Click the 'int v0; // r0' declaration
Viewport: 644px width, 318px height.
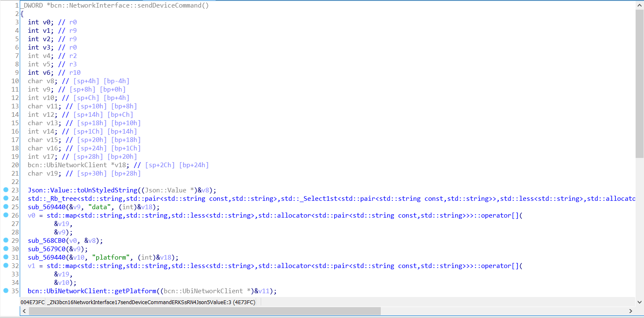pyautogui.click(x=52, y=22)
